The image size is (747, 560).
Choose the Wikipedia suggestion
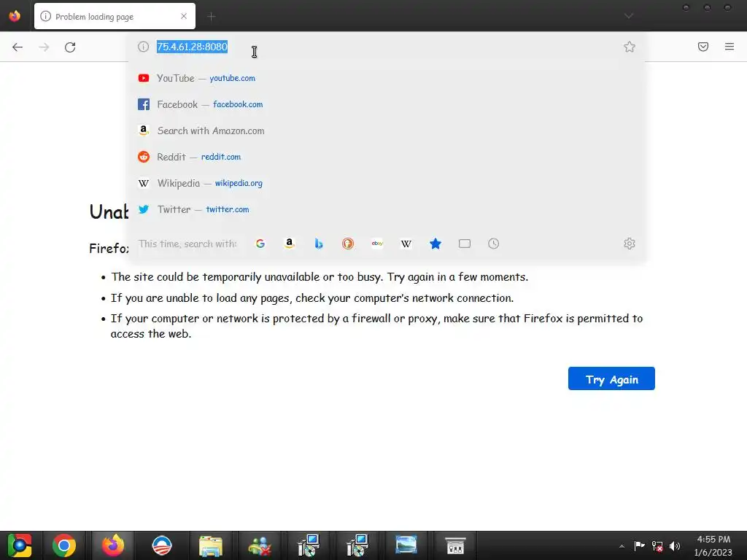coord(386,183)
